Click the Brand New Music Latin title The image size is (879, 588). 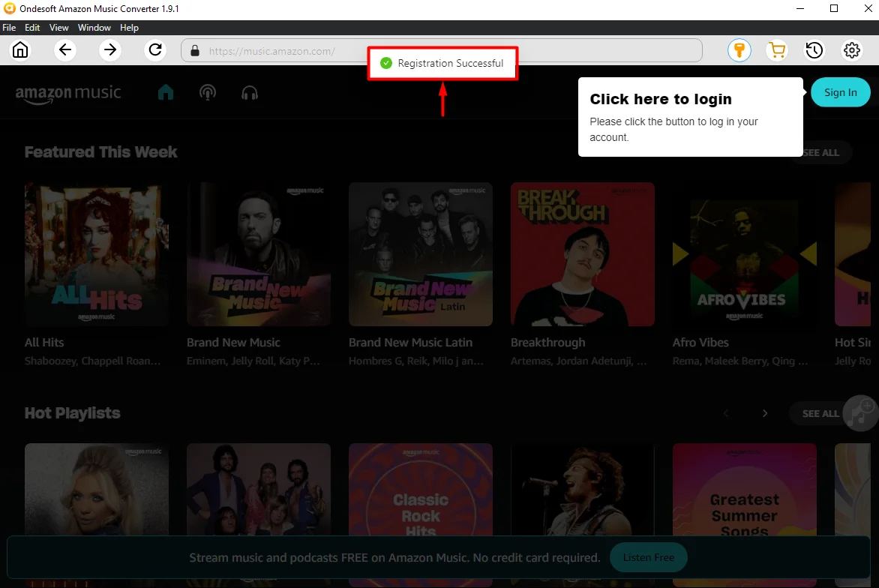tap(410, 343)
